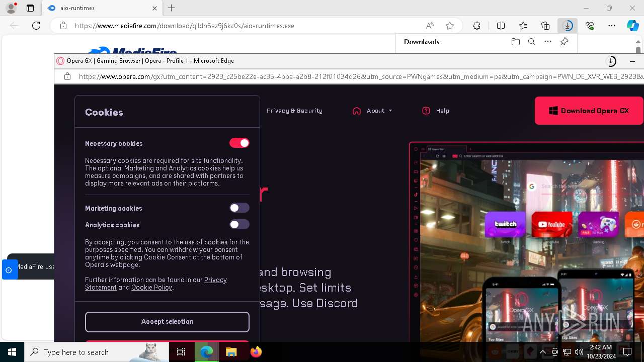Screen dimensions: 644x362
Task: Click the MediaFire URL address bar
Action: [x=184, y=26]
